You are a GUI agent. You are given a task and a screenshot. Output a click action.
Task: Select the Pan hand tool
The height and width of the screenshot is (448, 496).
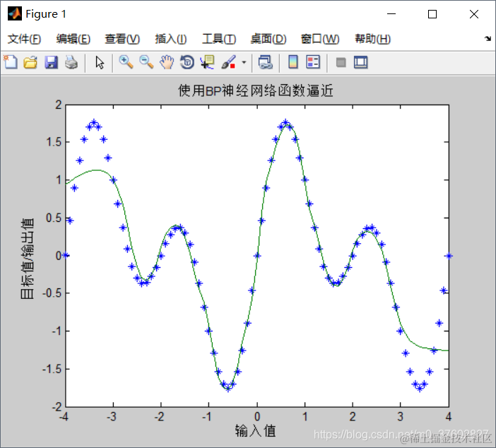[x=167, y=62]
